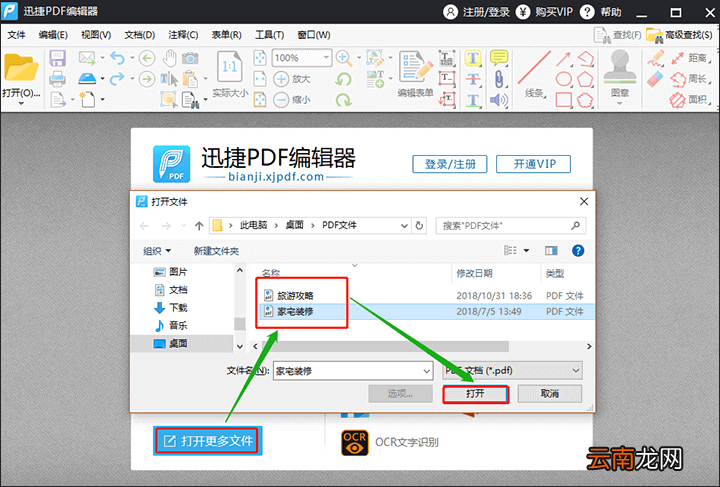This screenshot has width=720, height=487.
Task: Expand the 100% zoom level dropdown
Action: [326, 58]
